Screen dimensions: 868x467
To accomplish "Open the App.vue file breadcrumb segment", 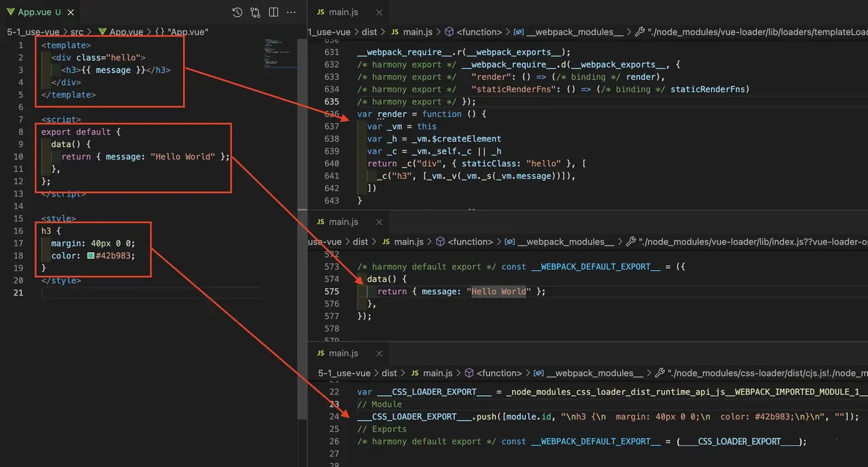I will 121,32.
